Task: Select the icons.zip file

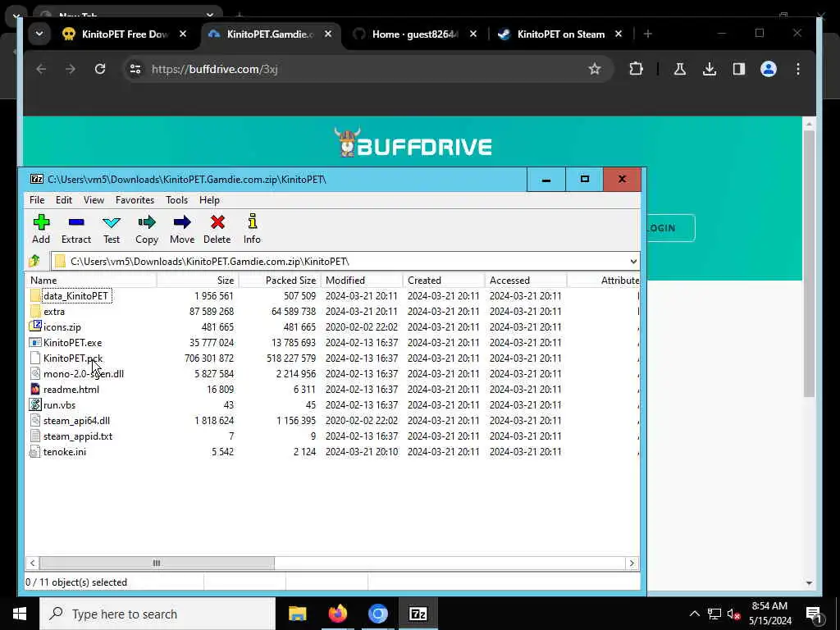Action: [x=62, y=326]
